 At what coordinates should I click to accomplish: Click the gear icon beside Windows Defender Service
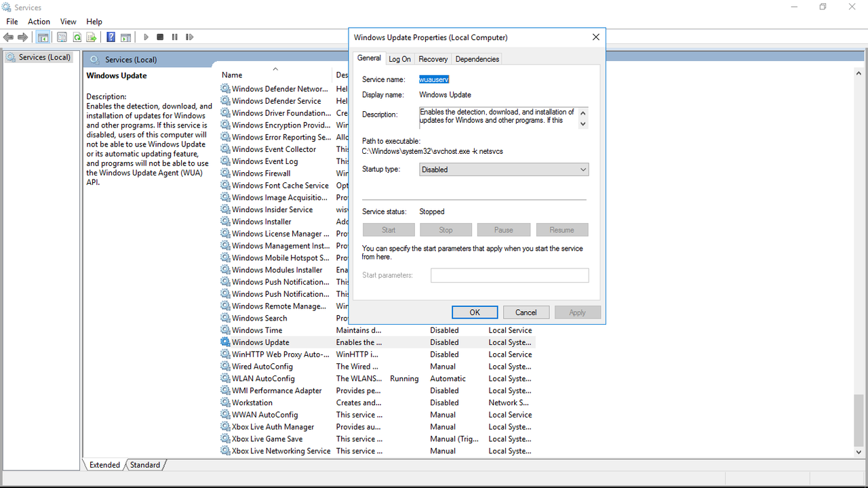[225, 101]
